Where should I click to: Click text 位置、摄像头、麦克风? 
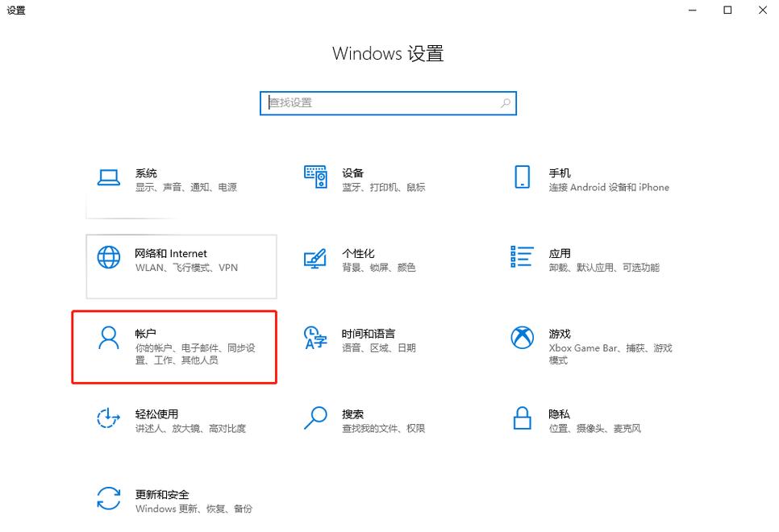click(595, 428)
